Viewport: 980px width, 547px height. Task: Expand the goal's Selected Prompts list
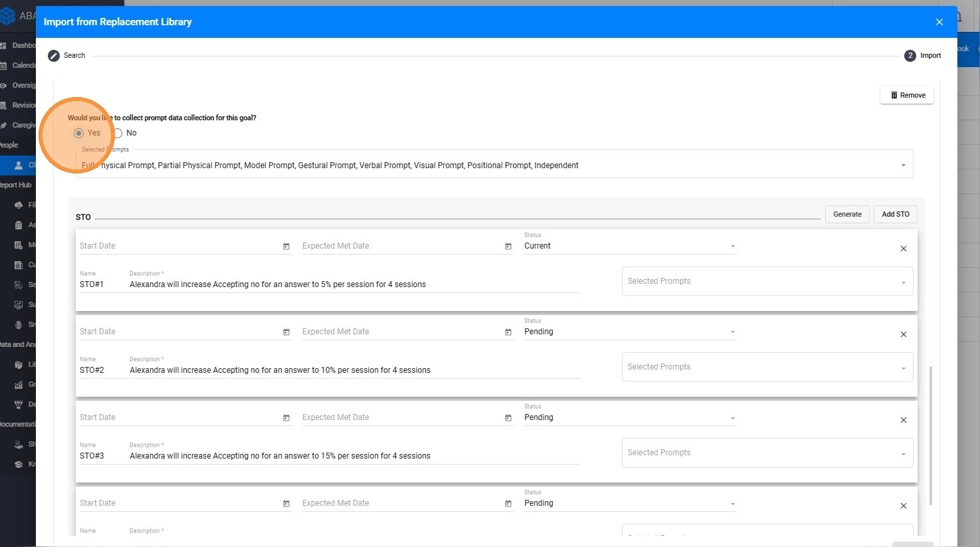pos(494,164)
